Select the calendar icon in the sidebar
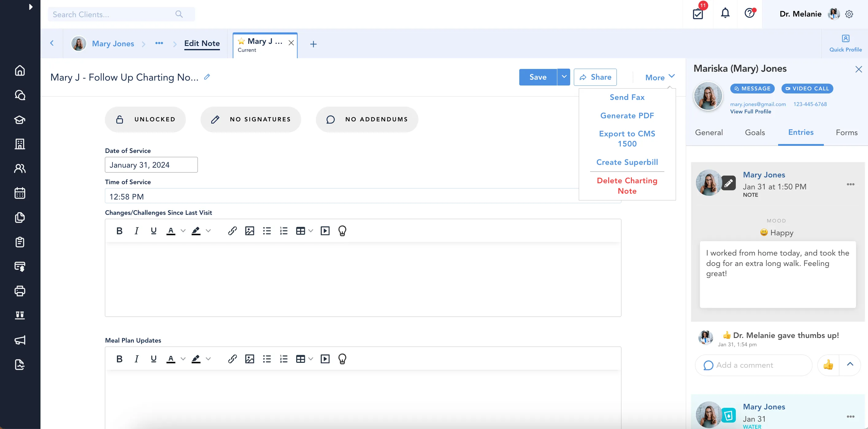The width and height of the screenshot is (868, 429). click(x=20, y=193)
